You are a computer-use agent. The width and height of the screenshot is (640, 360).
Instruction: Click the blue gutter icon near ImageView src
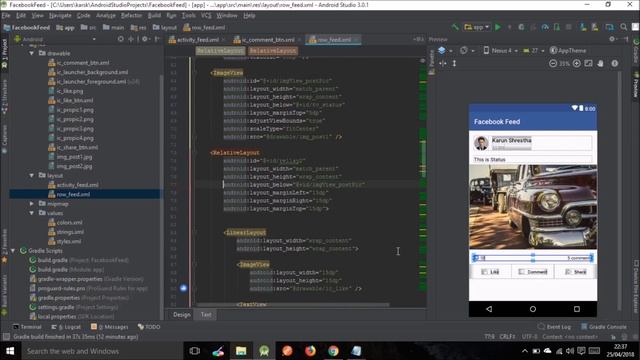pyautogui.click(x=183, y=288)
